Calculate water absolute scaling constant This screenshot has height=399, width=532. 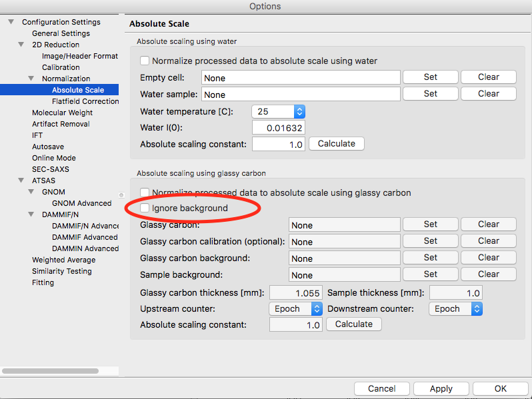pyautogui.click(x=337, y=144)
